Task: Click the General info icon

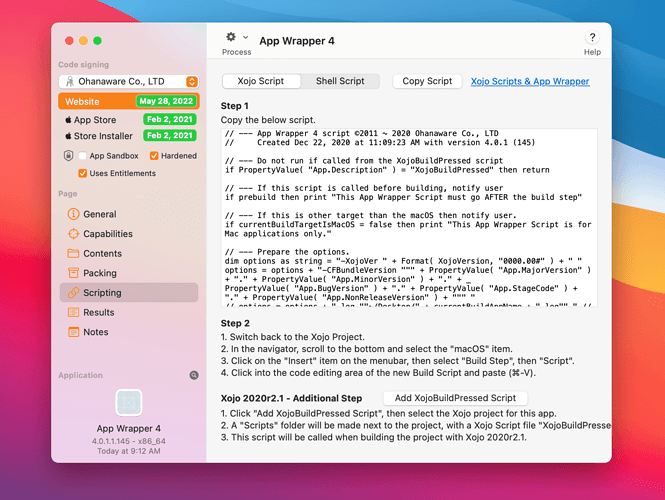Action: 73,214
